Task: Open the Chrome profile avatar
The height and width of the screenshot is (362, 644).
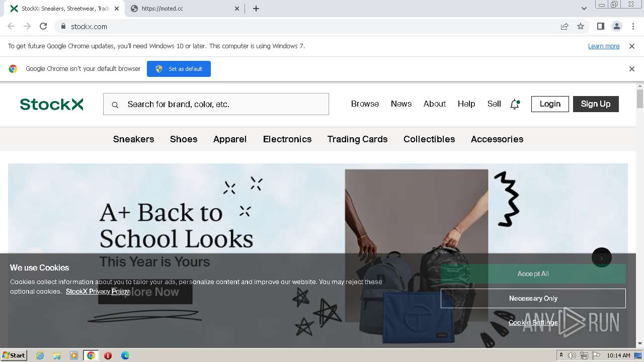Action: pos(616,26)
